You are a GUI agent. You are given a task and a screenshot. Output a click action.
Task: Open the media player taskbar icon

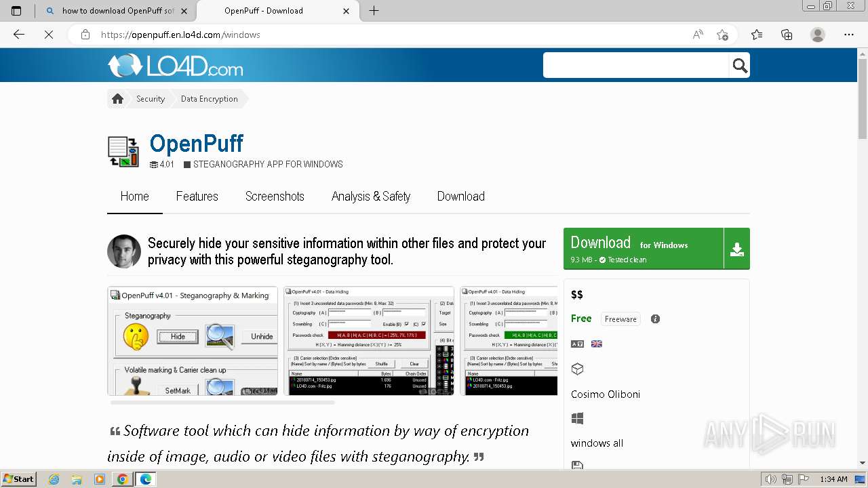point(99,479)
